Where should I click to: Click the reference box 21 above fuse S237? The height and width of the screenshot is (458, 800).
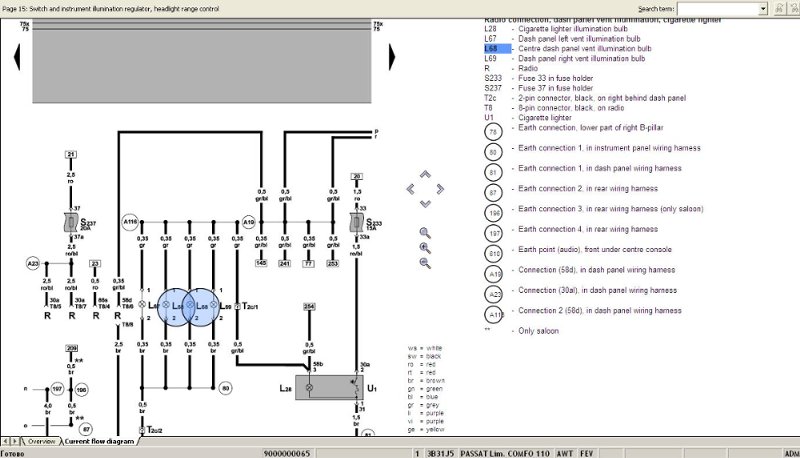coord(71,154)
